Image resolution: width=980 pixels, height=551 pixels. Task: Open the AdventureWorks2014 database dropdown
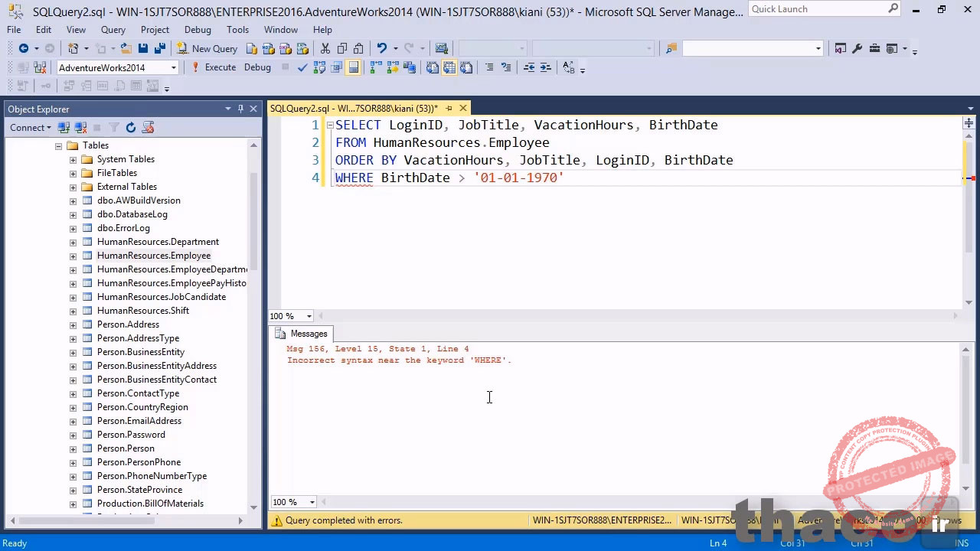(x=174, y=67)
